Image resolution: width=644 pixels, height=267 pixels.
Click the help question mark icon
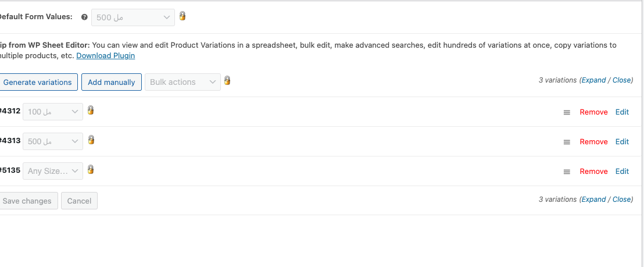click(85, 17)
